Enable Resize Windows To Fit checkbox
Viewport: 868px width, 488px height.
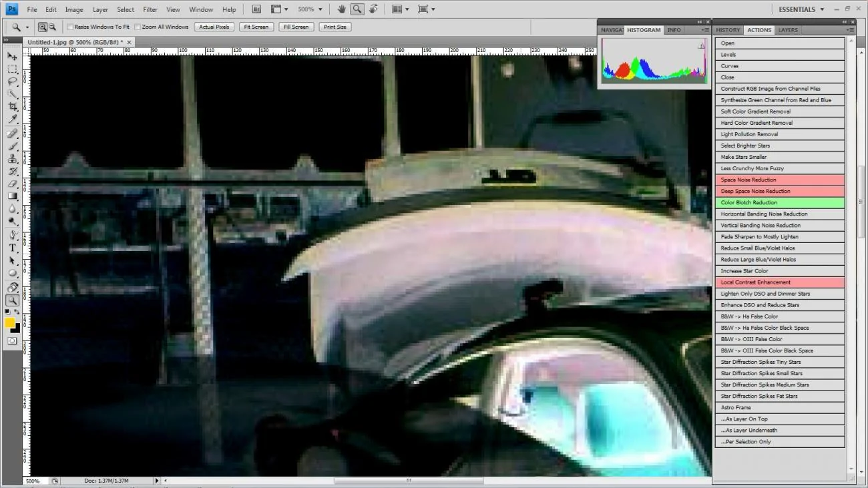coord(70,27)
